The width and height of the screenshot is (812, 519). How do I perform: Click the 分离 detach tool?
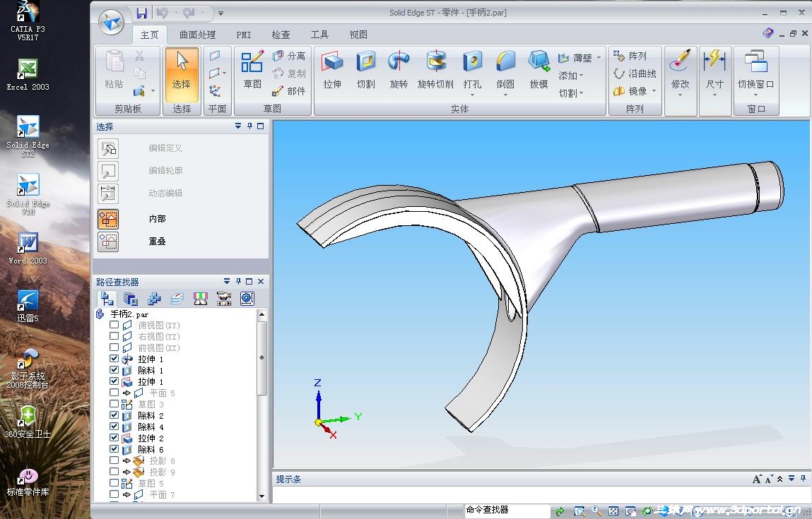click(289, 55)
